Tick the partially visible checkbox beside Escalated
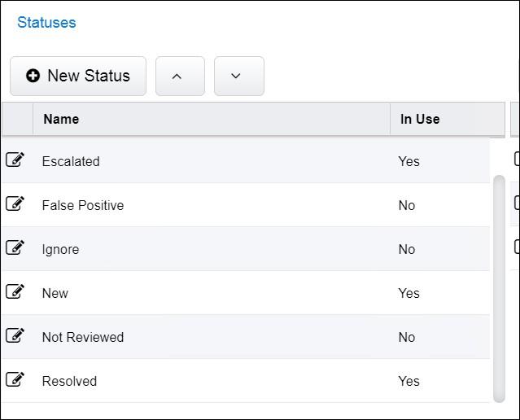The height and width of the screenshot is (420, 520). coord(517,159)
